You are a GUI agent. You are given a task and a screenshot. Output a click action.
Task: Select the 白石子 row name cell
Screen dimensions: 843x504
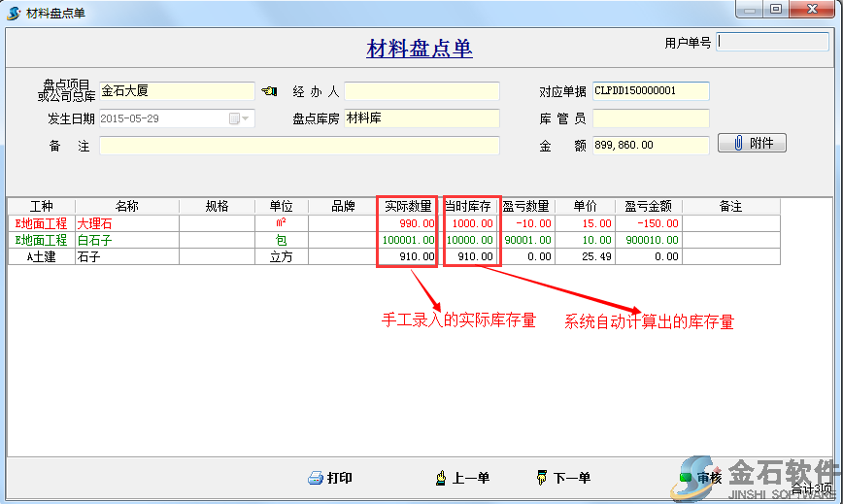[x=126, y=240]
